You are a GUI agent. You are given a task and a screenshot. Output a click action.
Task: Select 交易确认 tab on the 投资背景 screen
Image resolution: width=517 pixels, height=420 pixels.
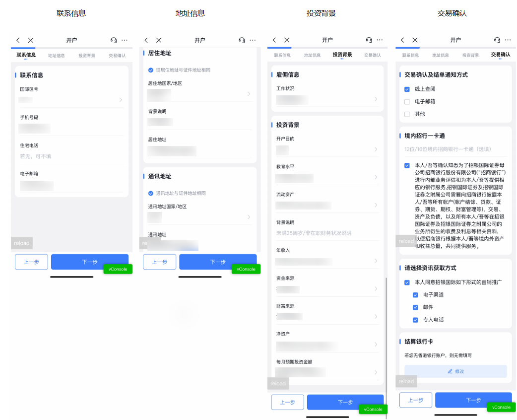click(372, 55)
